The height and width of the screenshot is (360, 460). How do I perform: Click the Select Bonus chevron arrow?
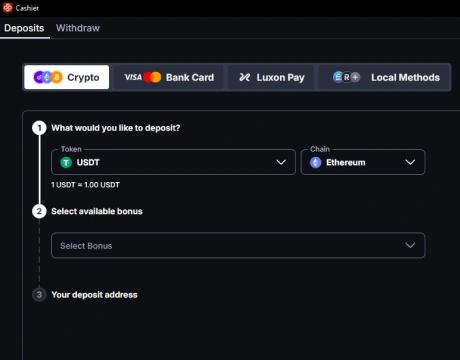point(410,246)
